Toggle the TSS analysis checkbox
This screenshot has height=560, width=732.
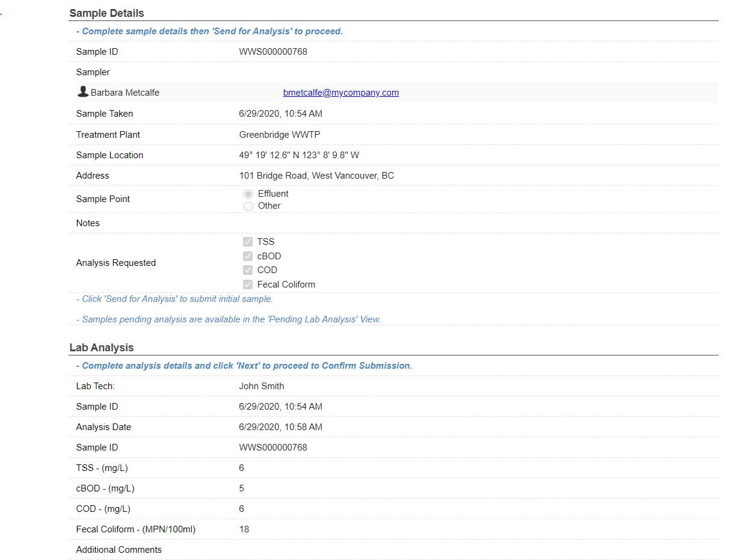pos(248,242)
